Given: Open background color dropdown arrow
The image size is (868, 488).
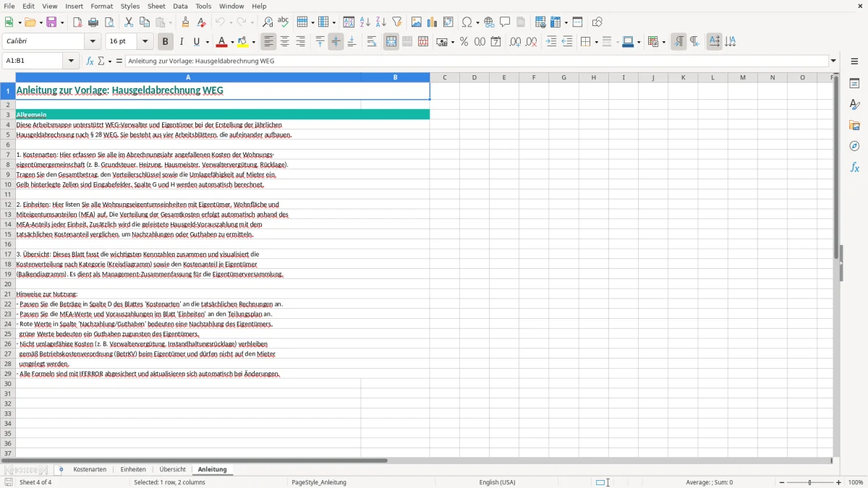Looking at the screenshot, I should tap(253, 42).
